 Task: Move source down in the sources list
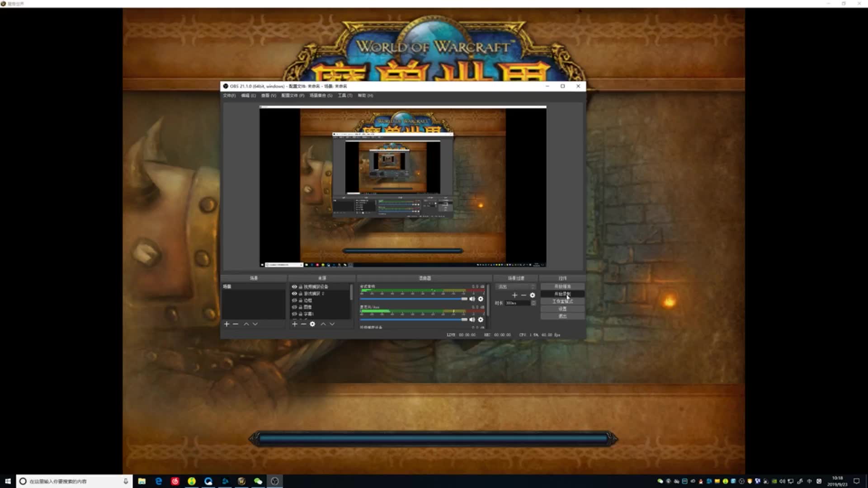(x=332, y=324)
